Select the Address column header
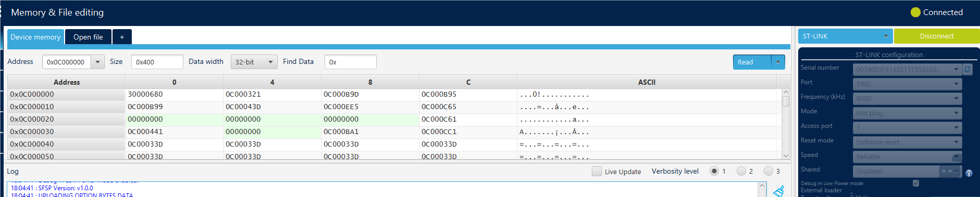Image resolution: width=980 pixels, height=197 pixels. point(66,82)
